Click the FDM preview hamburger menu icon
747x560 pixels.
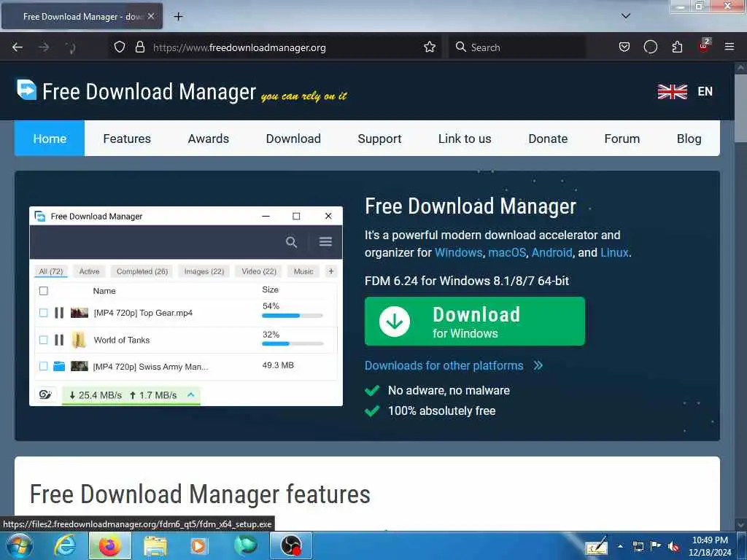(325, 242)
